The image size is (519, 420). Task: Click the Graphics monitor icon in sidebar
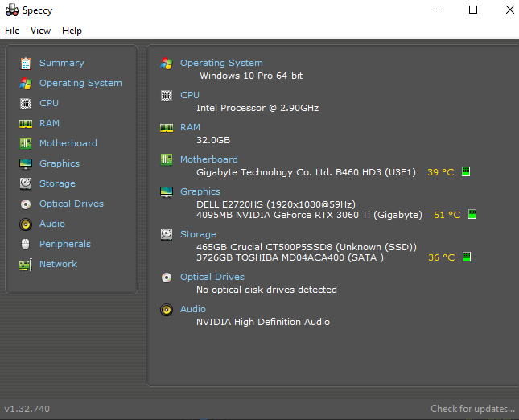pos(26,164)
